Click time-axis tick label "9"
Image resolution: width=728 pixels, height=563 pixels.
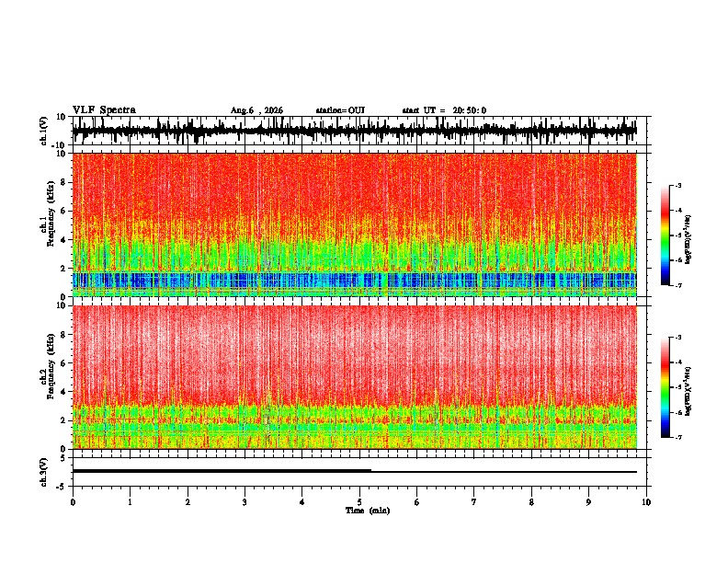click(588, 502)
